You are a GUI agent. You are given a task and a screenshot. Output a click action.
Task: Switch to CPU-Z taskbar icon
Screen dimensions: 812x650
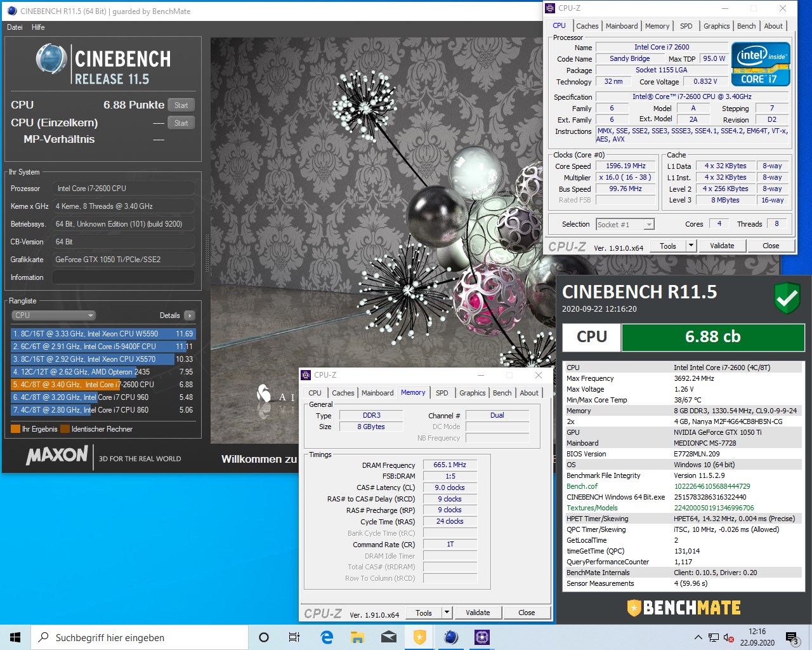tap(481, 637)
